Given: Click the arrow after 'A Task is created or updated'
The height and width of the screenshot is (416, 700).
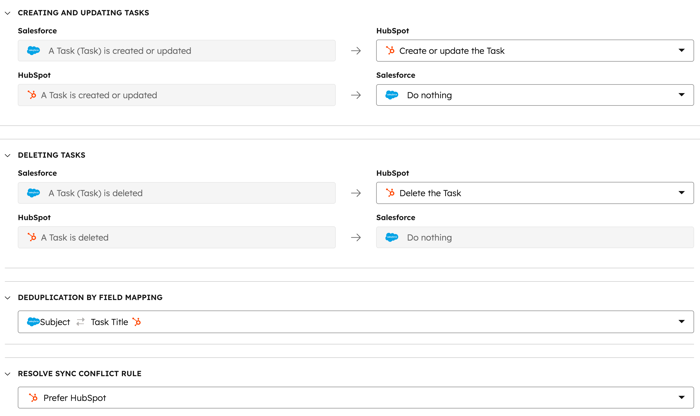Looking at the screenshot, I should pos(356,95).
